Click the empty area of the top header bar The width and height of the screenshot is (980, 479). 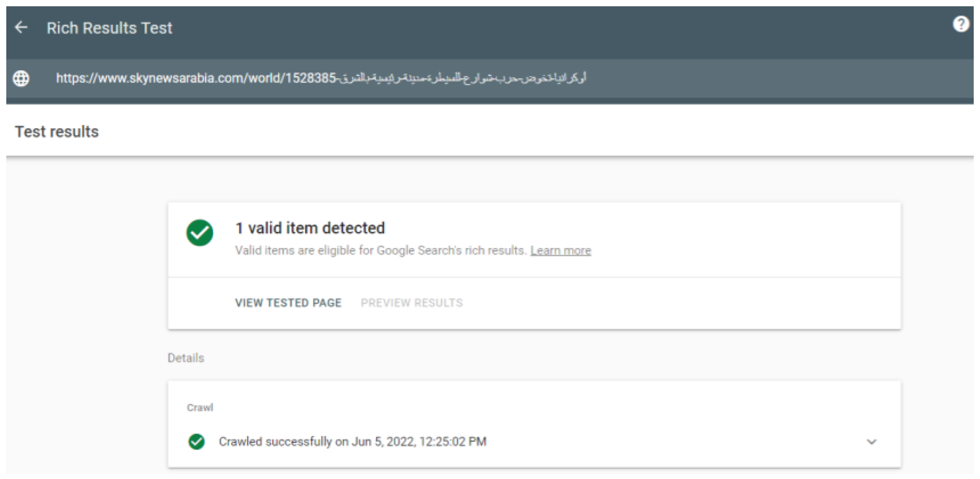tap(524, 29)
